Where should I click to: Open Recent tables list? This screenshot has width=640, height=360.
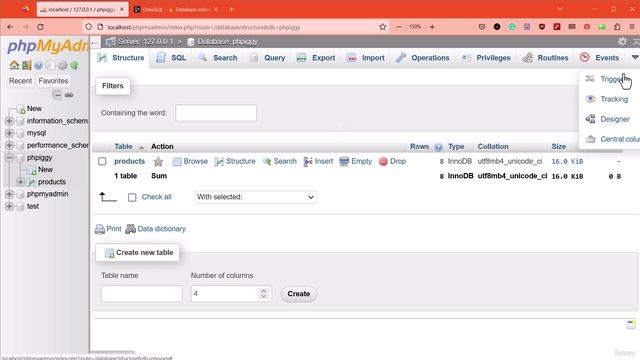(x=20, y=81)
